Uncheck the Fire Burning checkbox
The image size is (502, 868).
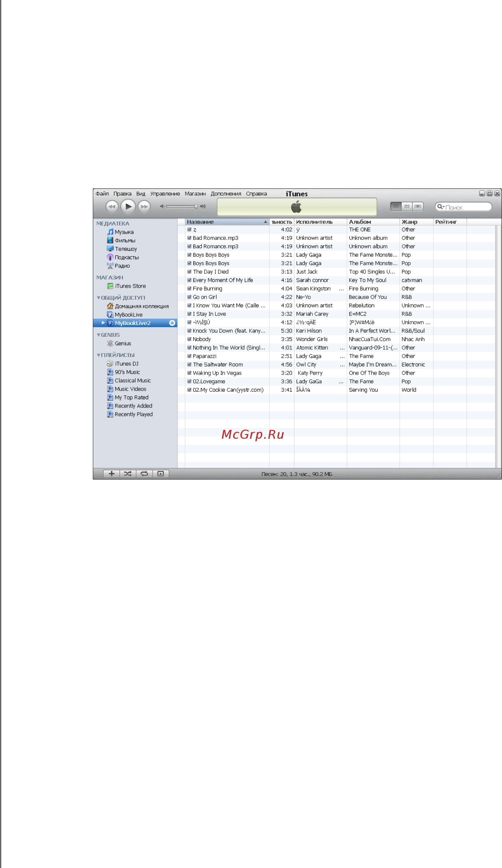click(189, 289)
